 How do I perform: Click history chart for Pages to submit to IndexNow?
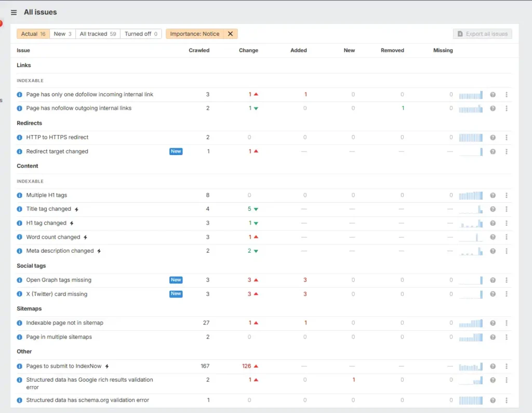tap(471, 367)
